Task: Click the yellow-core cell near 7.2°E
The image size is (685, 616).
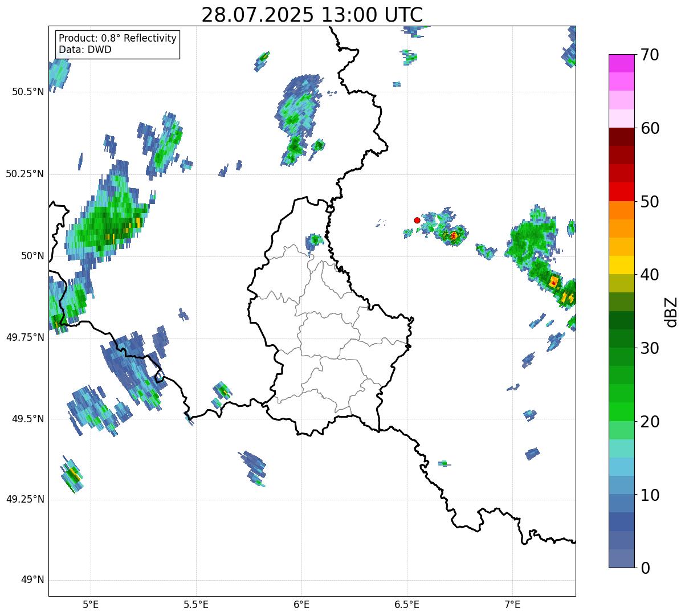Action: [x=553, y=282]
